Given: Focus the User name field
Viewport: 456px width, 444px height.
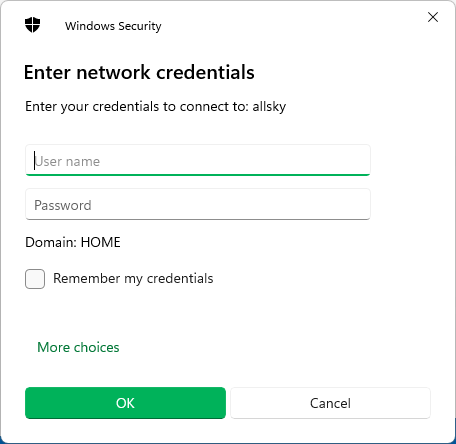Looking at the screenshot, I should click(198, 160).
